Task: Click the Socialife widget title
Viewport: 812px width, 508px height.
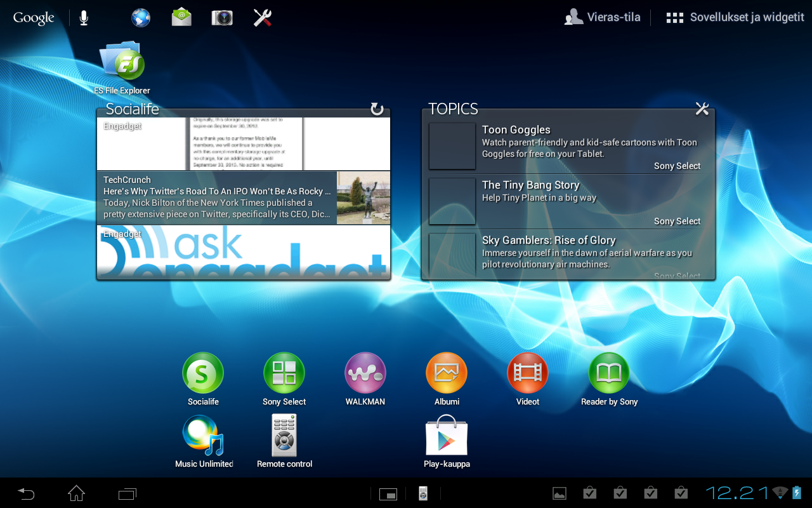Action: coord(132,109)
